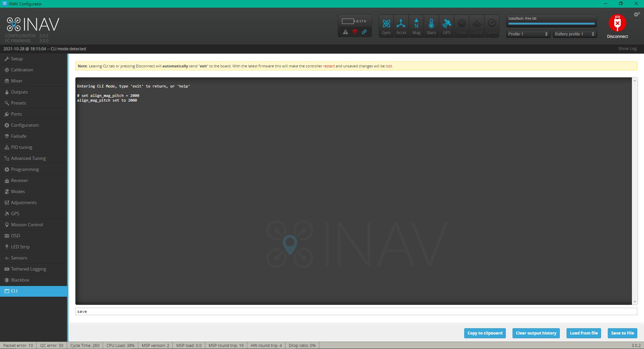Click the 'restart' red text in note
This screenshot has width=644, height=349.
point(329,66)
